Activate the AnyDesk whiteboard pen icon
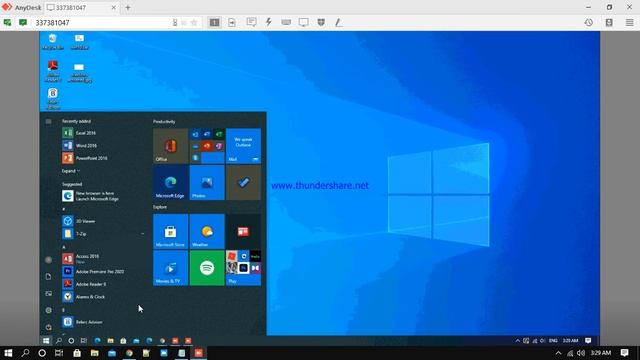 pos(338,22)
